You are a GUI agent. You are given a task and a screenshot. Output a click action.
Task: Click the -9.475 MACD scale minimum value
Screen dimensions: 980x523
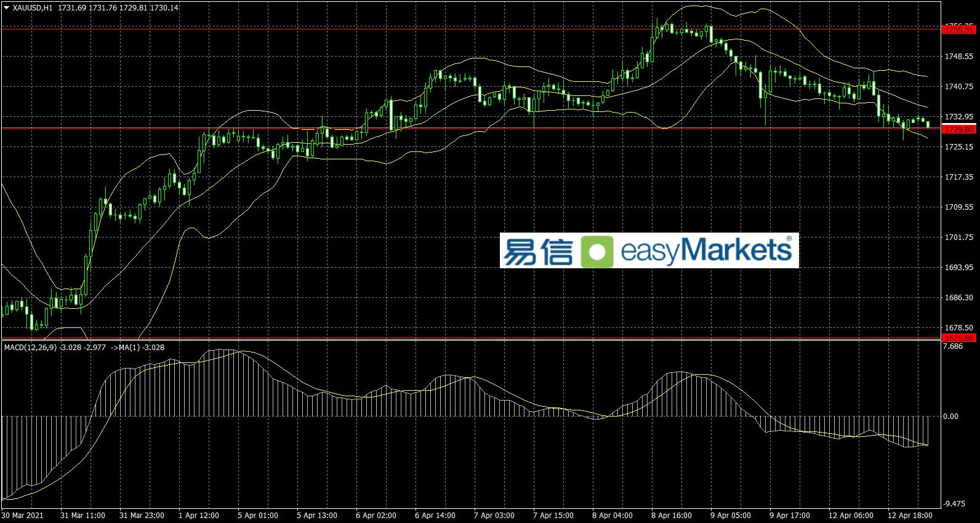pos(954,504)
